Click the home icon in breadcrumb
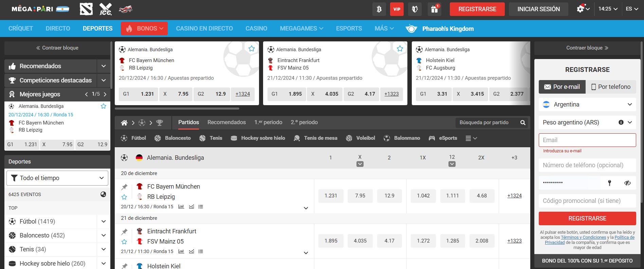 point(124,123)
